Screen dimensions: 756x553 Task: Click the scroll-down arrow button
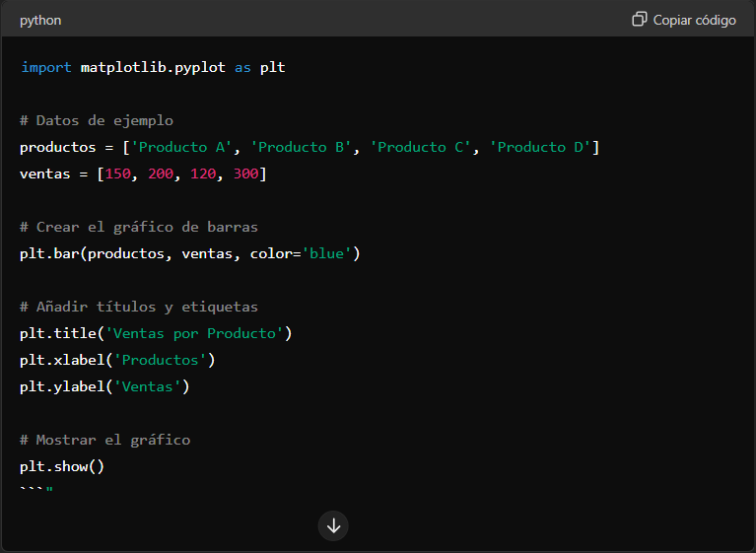coord(333,526)
